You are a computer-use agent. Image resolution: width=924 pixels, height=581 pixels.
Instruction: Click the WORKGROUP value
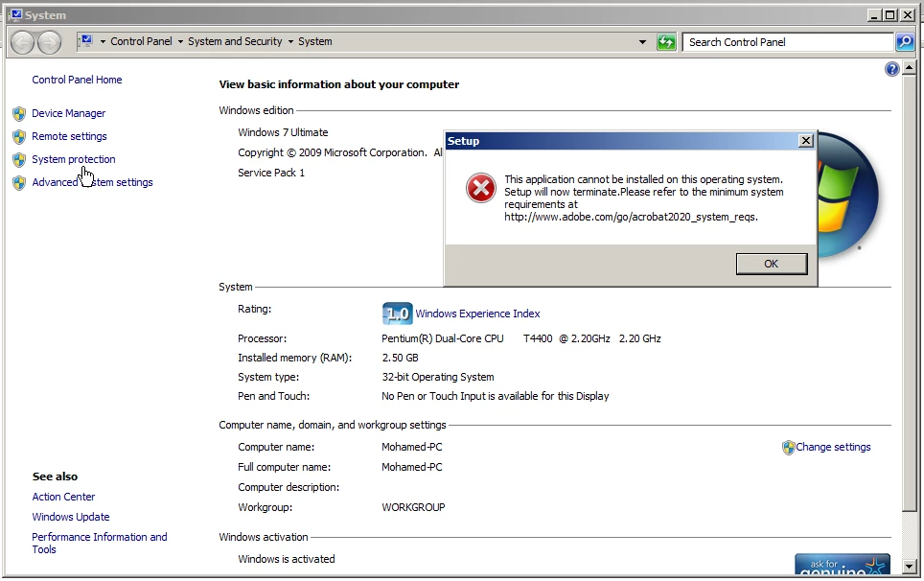coord(413,507)
